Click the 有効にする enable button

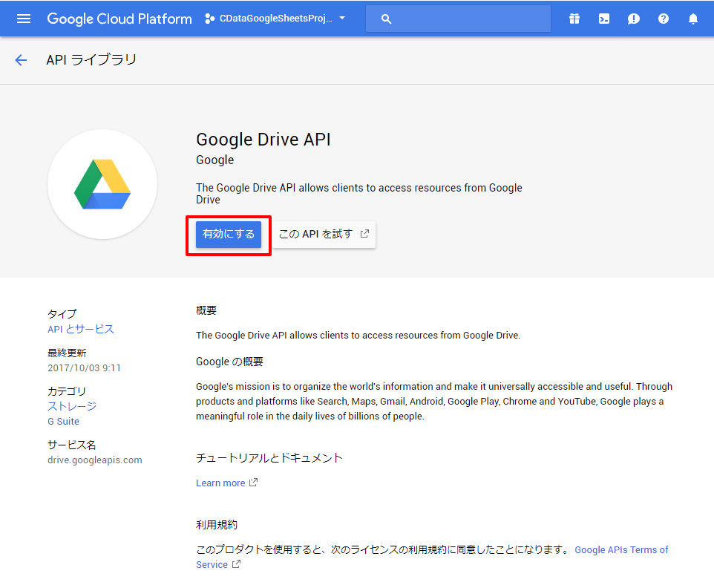pos(229,235)
